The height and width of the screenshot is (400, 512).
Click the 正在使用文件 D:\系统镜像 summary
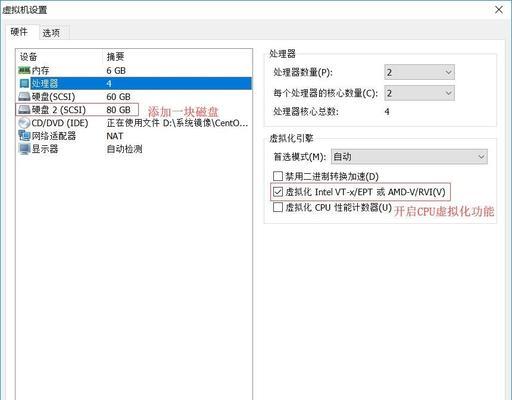pos(177,123)
